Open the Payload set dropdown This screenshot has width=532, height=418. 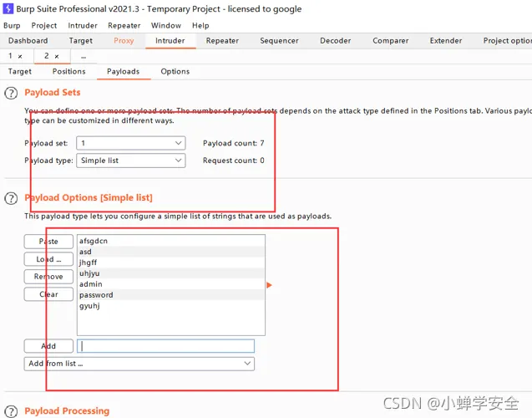tap(131, 143)
